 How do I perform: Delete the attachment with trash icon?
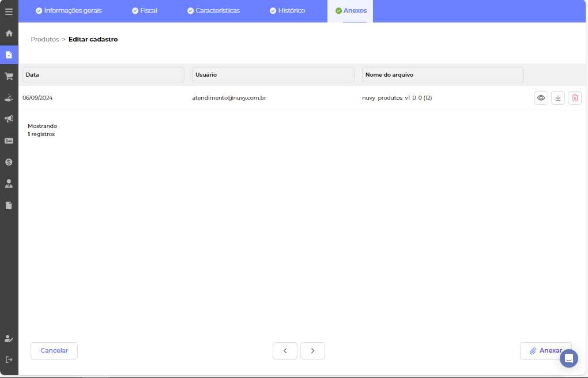click(574, 98)
